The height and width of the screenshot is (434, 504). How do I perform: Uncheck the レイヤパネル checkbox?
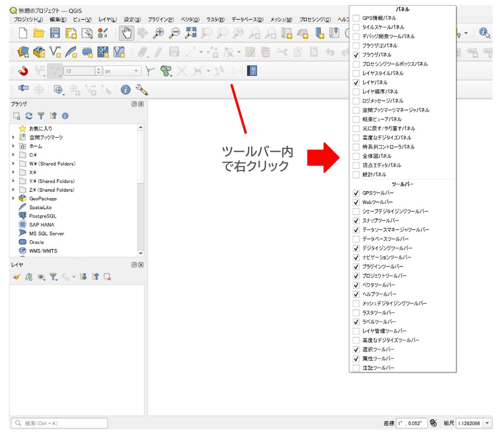tap(356, 82)
